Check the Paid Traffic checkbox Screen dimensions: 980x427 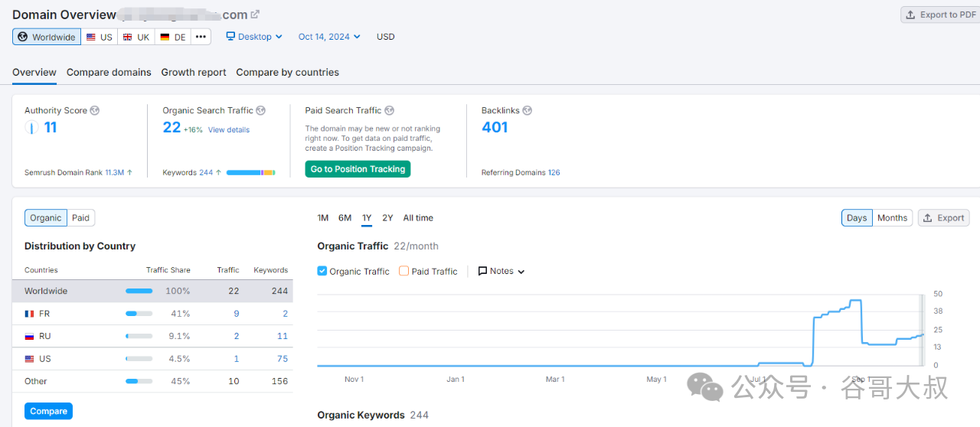404,271
